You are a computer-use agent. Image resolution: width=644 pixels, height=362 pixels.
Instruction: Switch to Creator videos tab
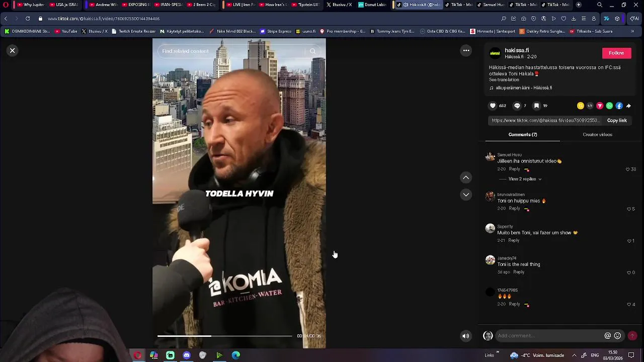point(597,135)
